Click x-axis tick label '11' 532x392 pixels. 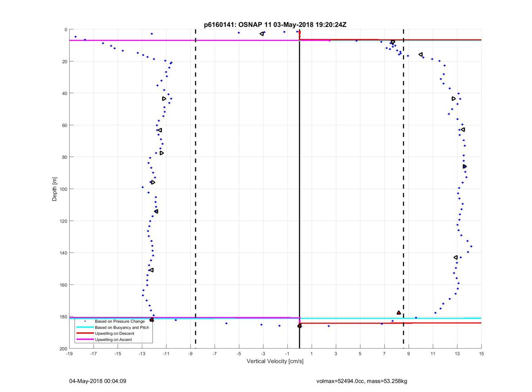click(x=433, y=353)
